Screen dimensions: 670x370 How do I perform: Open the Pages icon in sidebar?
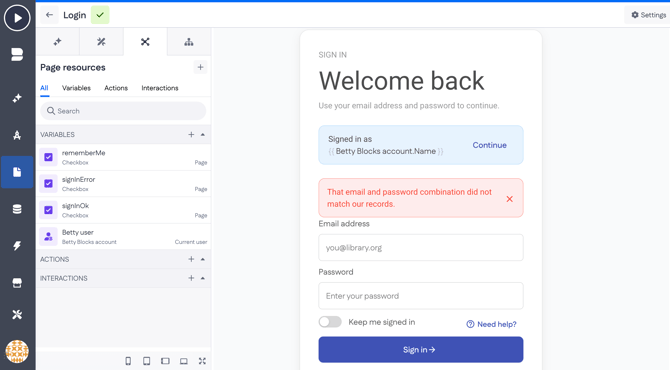[17, 172]
